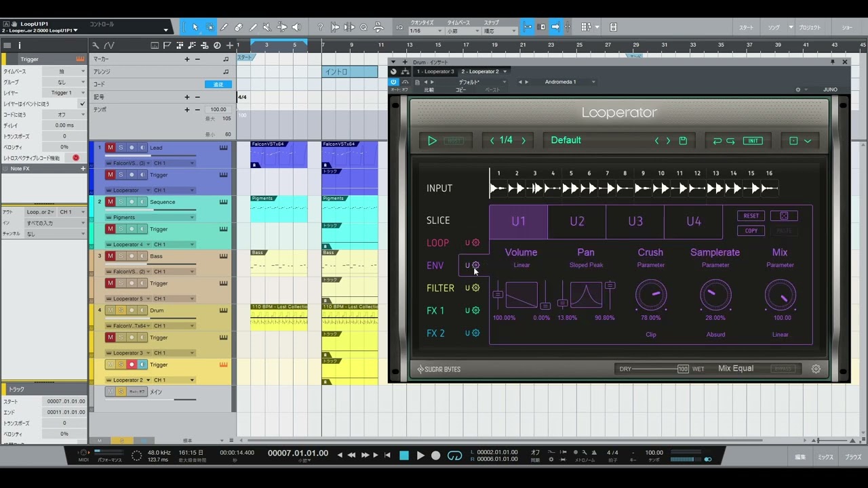Select the Range tool

tap(210, 27)
